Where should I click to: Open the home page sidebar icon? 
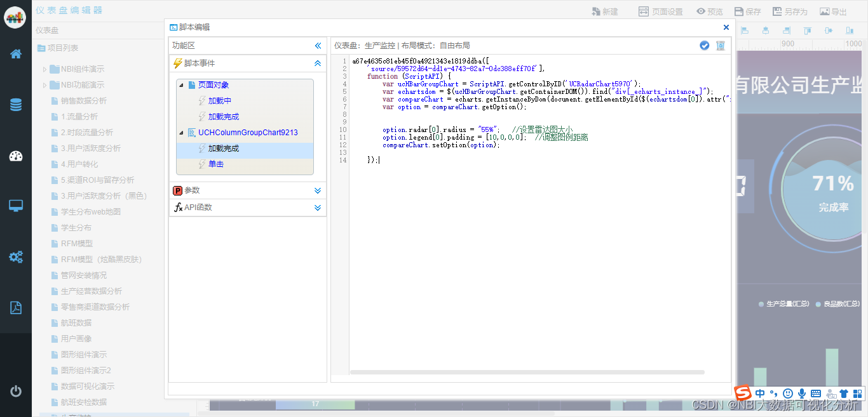tap(16, 54)
